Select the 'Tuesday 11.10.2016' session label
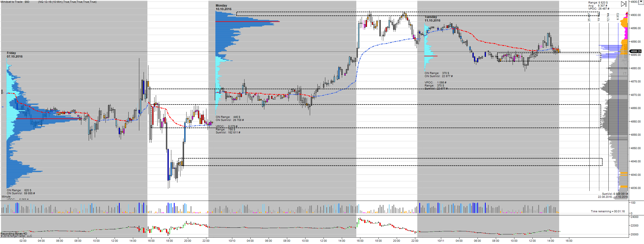This screenshot has height=244, width=644. [433, 19]
